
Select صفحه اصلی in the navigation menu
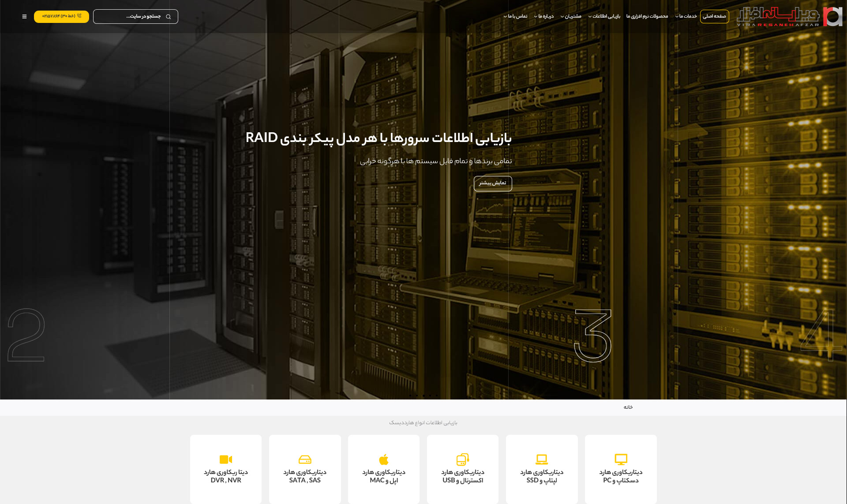point(715,16)
